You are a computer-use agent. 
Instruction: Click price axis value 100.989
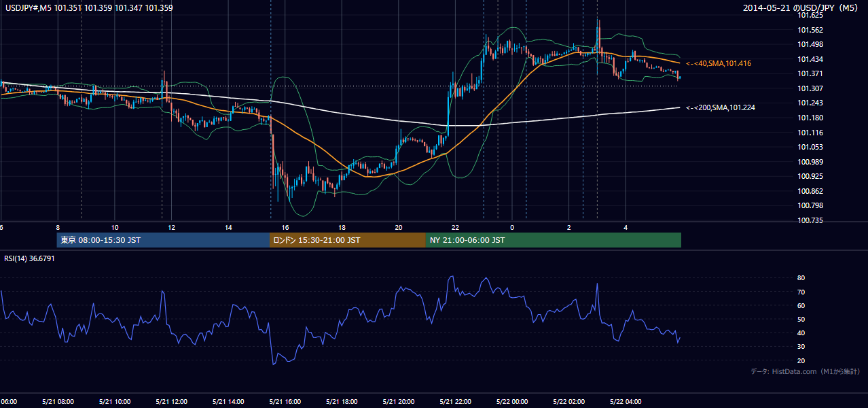point(810,162)
